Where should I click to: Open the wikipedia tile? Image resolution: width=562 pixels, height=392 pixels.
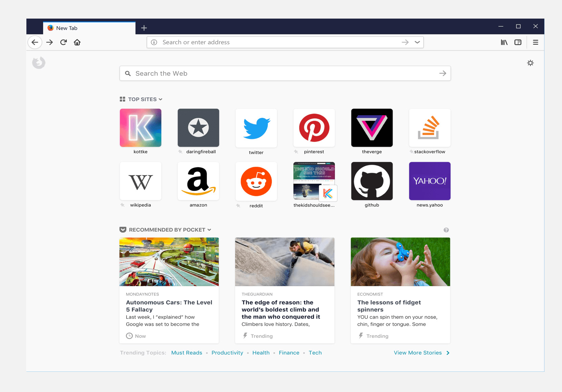(x=140, y=181)
